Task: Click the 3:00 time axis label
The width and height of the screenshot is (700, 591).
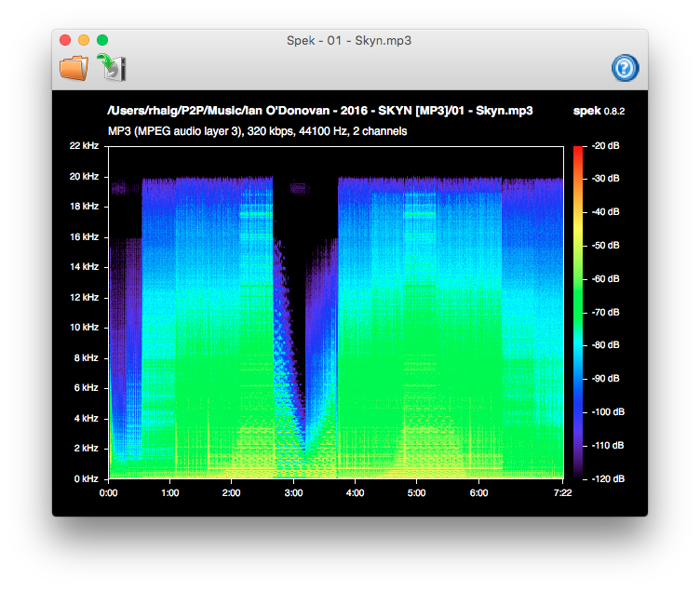Action: 293,492
